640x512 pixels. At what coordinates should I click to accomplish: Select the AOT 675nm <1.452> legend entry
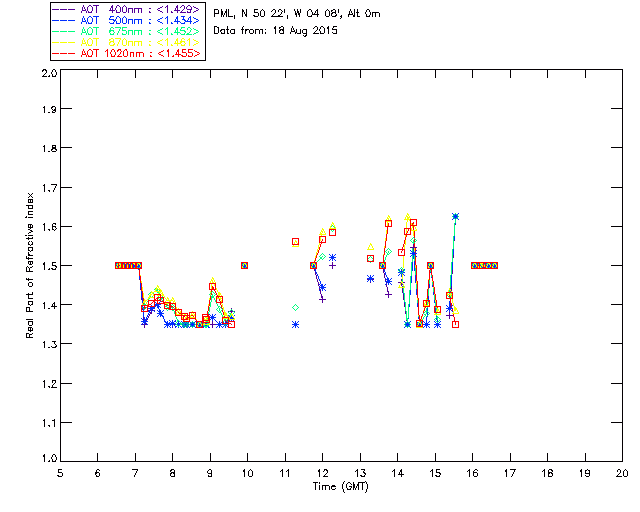[x=126, y=31]
